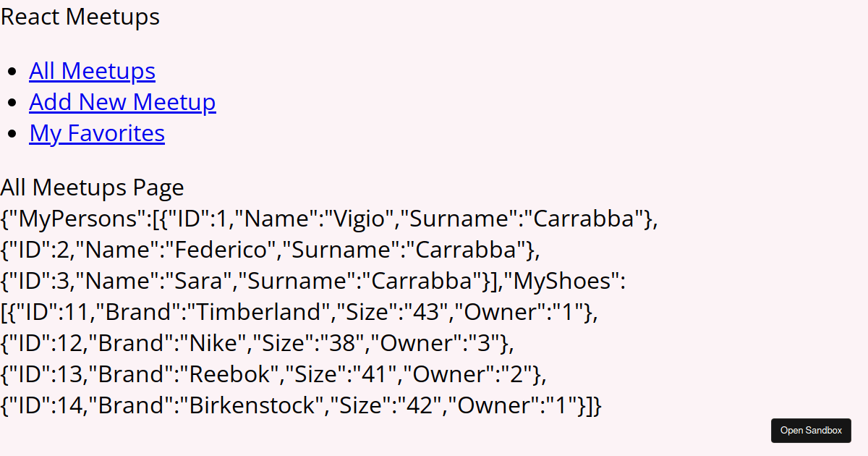
Task: Open the All Meetups link
Action: 92,70
